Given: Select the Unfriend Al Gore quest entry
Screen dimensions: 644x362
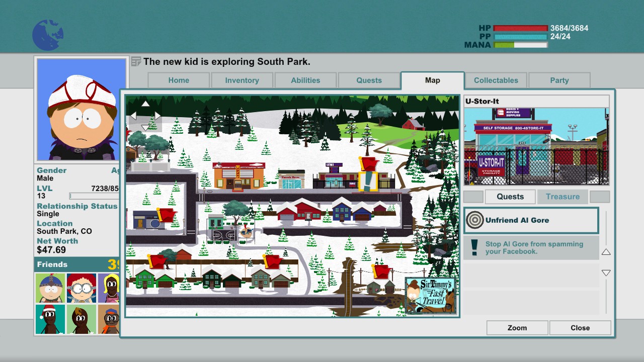Looking at the screenshot, I should click(531, 220).
